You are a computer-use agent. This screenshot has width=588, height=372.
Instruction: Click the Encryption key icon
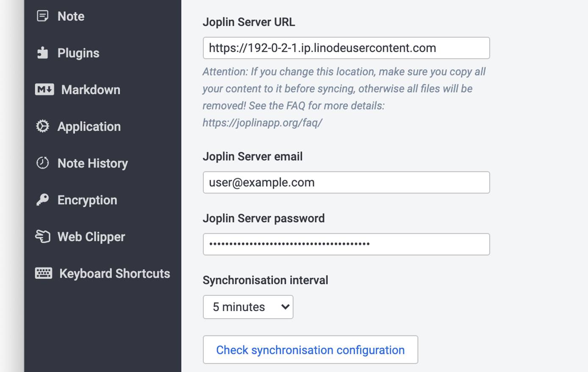42,199
